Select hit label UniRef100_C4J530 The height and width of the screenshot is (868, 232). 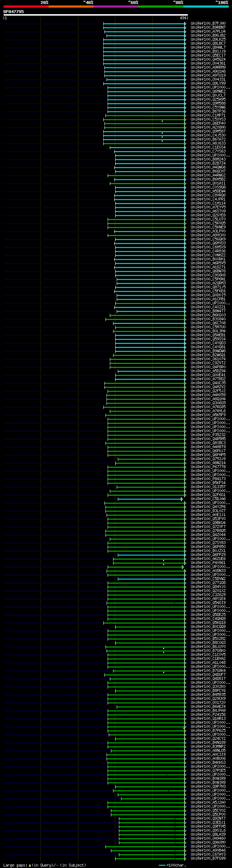[x=208, y=135]
